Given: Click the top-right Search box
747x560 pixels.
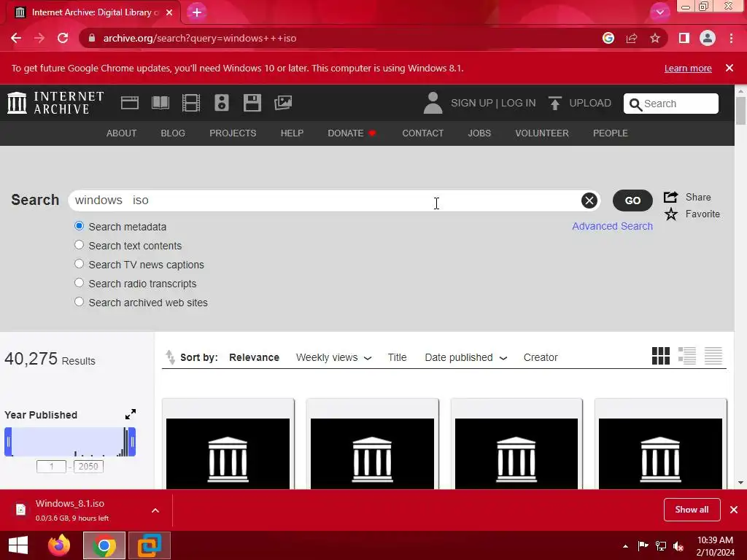Looking at the screenshot, I should pos(671,104).
